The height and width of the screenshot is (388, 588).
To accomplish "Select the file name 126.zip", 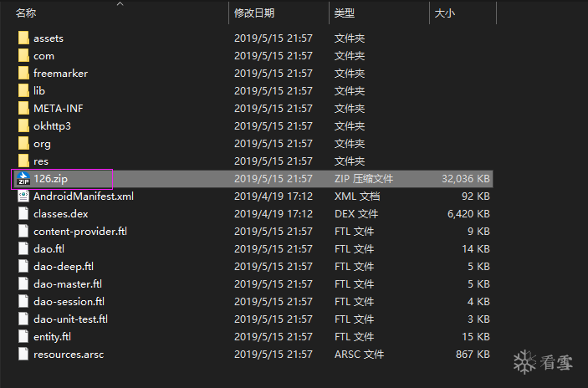I will pyautogui.click(x=51, y=179).
